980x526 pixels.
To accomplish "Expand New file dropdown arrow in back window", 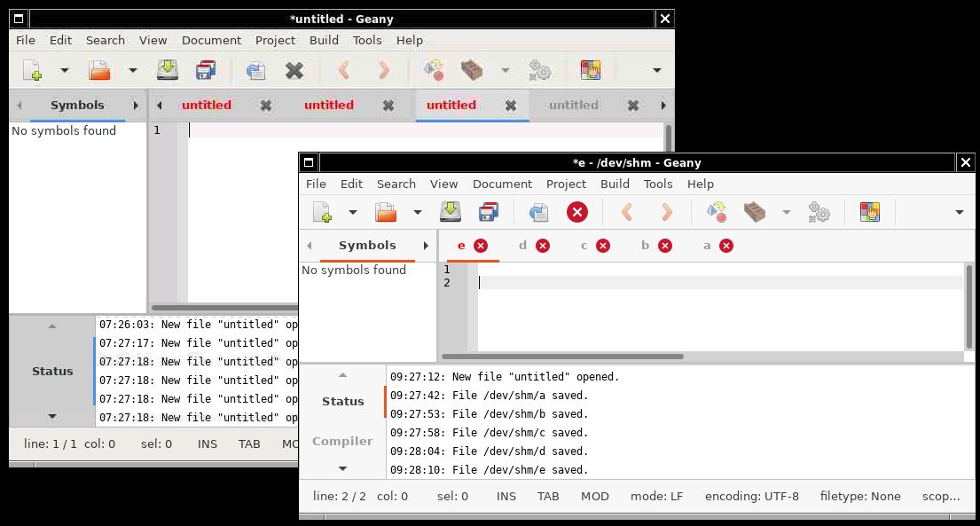I will [64, 70].
